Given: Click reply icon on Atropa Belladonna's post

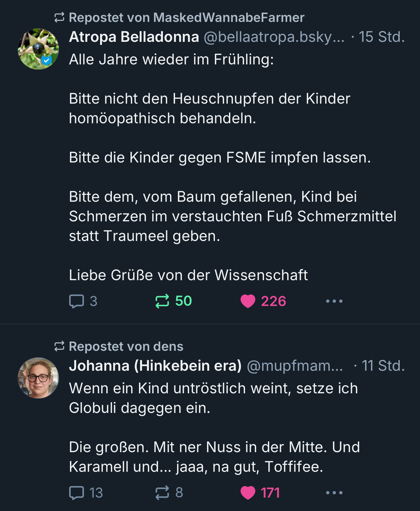Looking at the screenshot, I should point(77,301).
